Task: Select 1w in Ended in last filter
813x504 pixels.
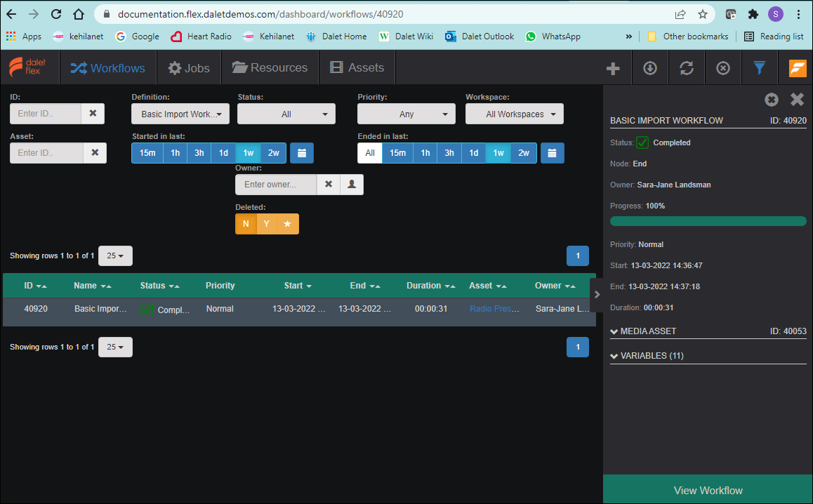Action: click(x=498, y=153)
